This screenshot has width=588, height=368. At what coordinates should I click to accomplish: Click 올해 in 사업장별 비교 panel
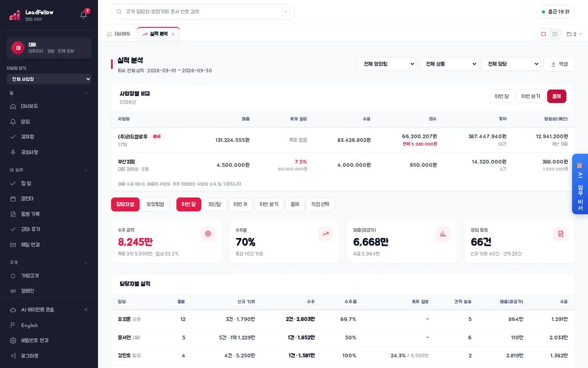557,96
